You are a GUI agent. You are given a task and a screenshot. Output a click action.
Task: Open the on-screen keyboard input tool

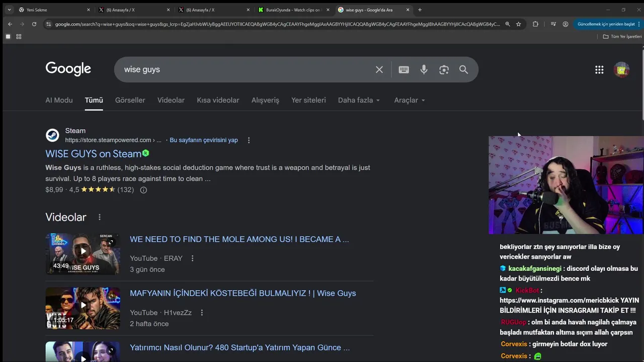point(404,69)
